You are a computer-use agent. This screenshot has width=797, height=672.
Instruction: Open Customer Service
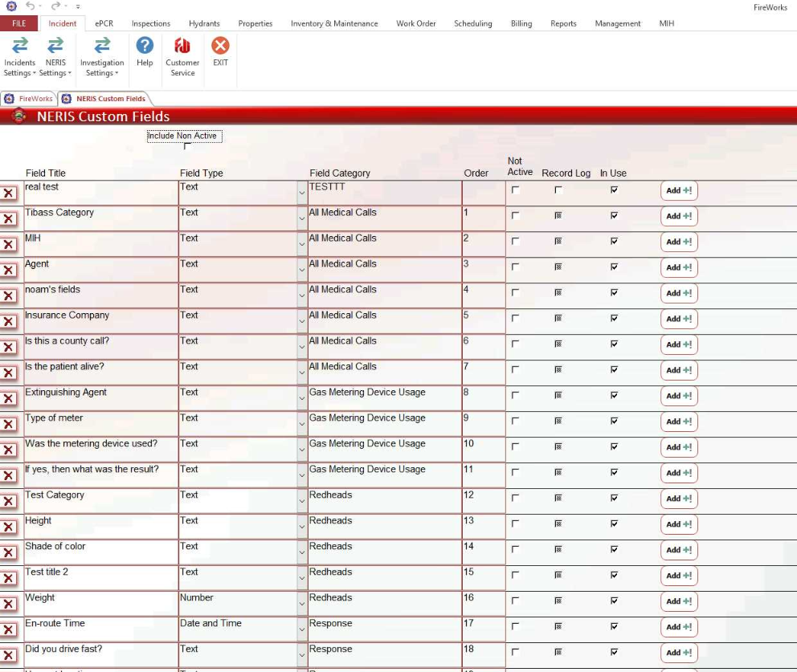click(x=182, y=56)
